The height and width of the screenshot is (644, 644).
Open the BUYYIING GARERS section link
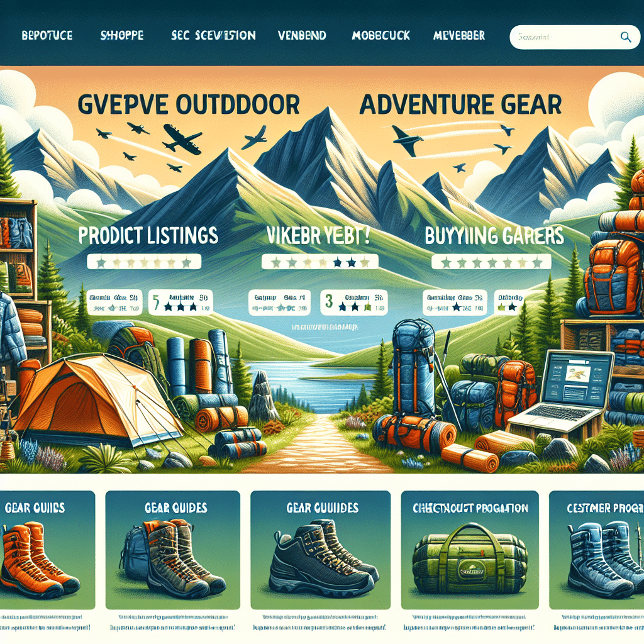pyautogui.click(x=494, y=235)
